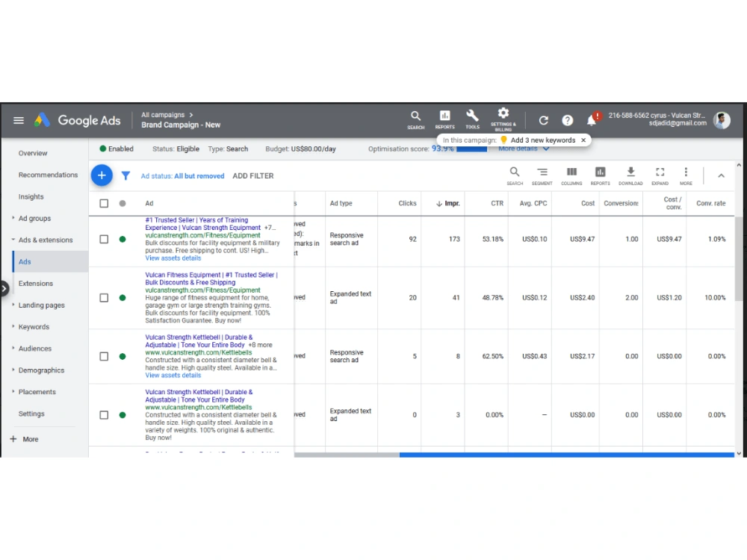Click the Ad status All but removed filter
The image size is (747, 560).
(x=182, y=175)
